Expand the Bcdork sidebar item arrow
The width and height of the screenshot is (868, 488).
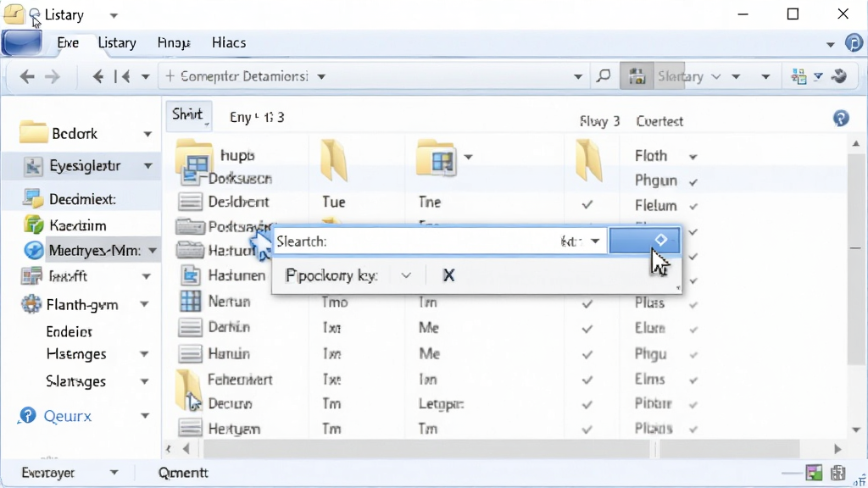[x=147, y=134]
